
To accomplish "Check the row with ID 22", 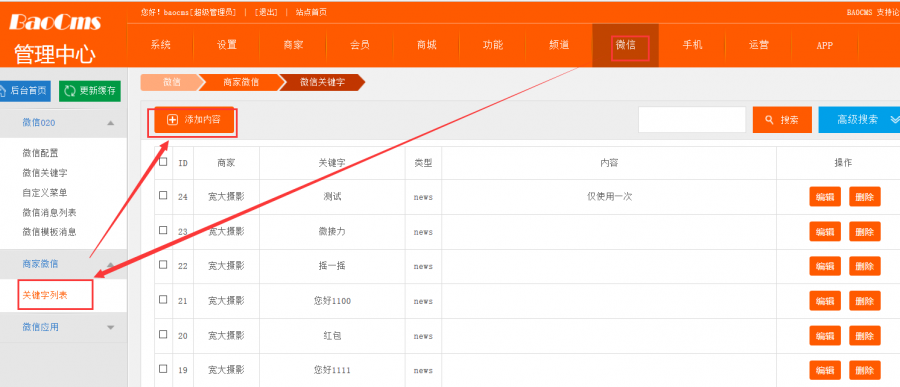I will point(163,265).
